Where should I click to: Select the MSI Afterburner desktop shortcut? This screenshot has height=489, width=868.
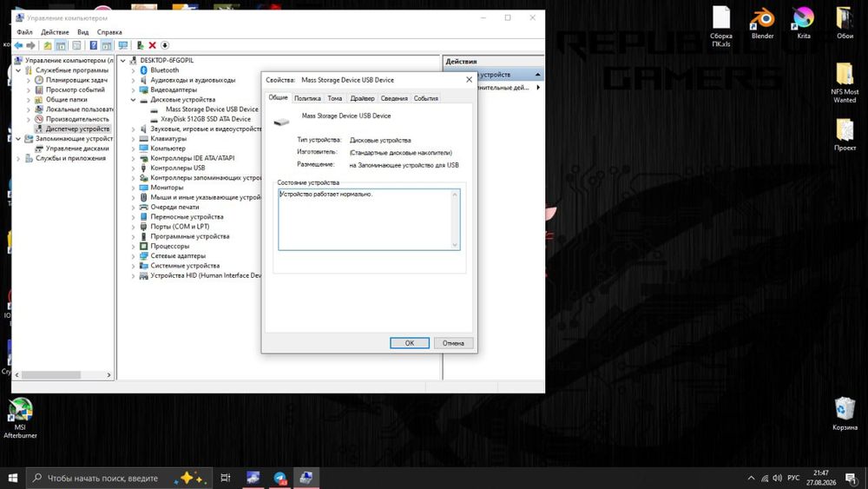21,419
